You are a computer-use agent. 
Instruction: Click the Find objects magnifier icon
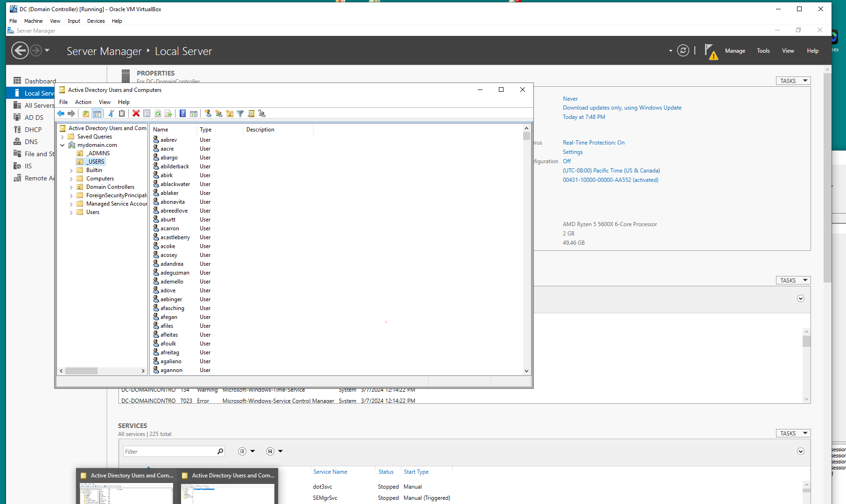coord(251,113)
